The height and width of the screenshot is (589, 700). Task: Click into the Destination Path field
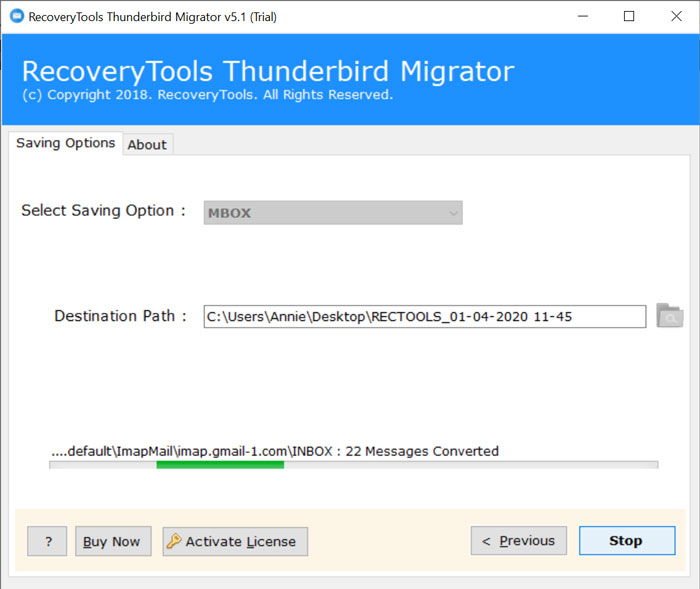425,317
